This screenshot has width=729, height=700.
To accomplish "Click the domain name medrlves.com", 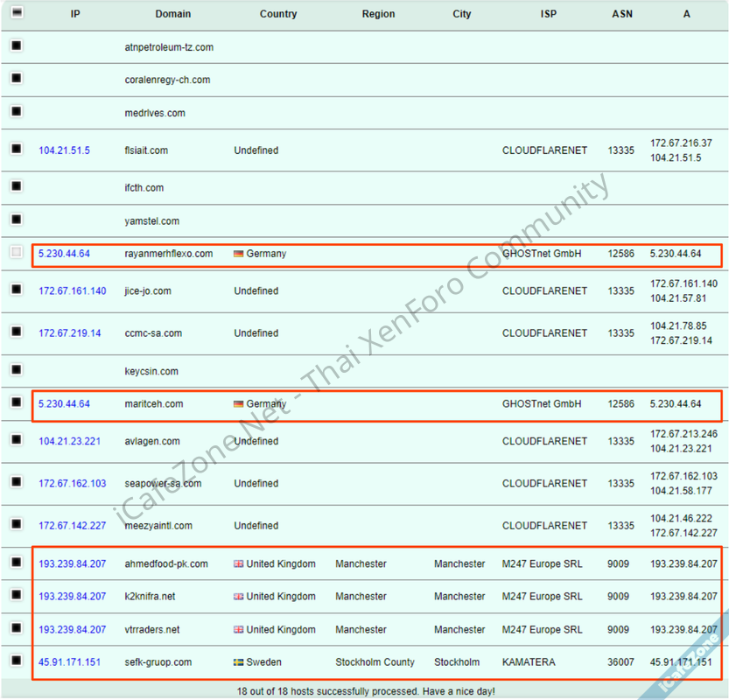I will coord(155,113).
